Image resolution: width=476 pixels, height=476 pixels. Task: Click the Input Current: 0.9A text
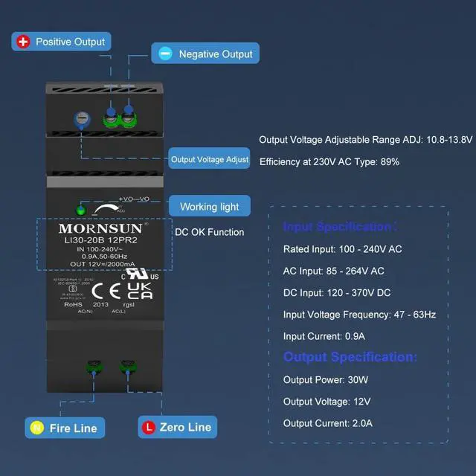324,336
